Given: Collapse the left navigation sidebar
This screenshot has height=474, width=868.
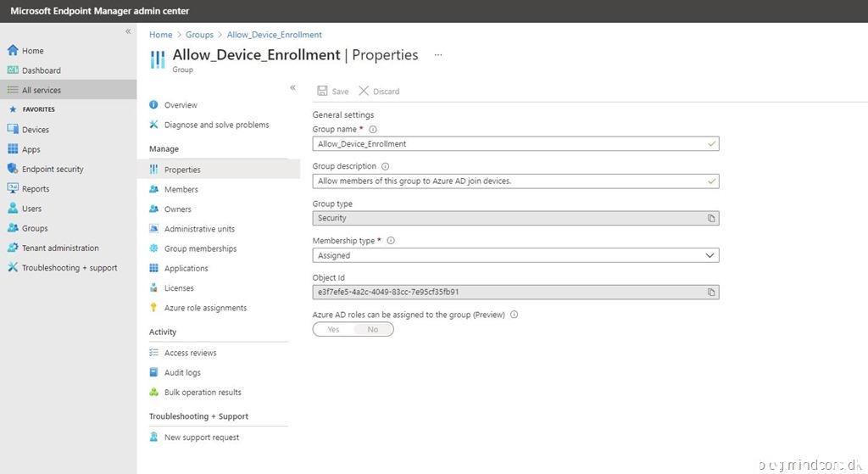Looking at the screenshot, I should click(x=128, y=31).
